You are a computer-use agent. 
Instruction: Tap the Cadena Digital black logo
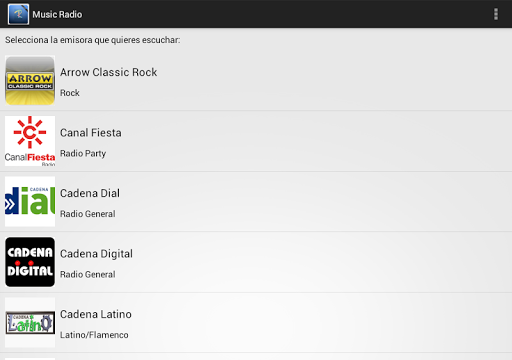pos(30,262)
